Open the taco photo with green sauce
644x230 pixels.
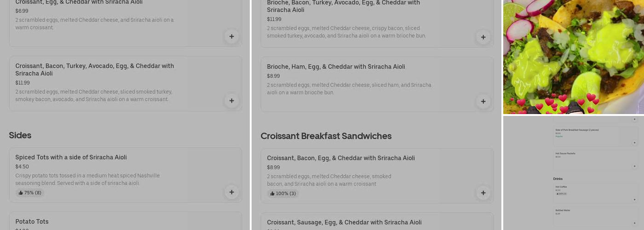573,57
